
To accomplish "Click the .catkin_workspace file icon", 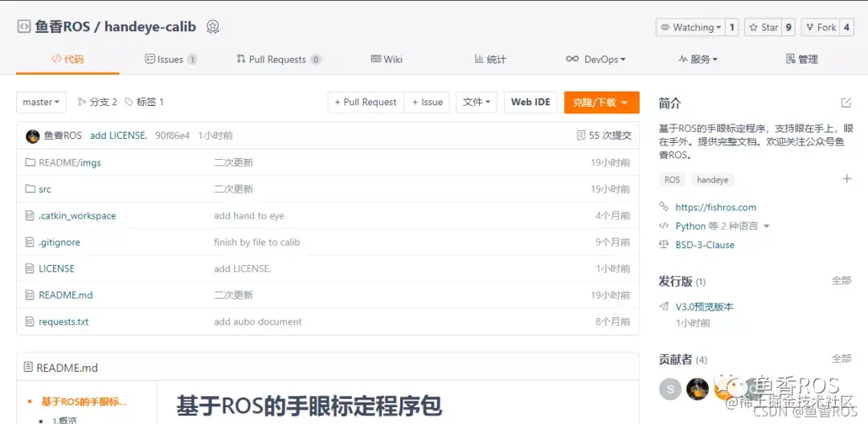I will coord(30,215).
